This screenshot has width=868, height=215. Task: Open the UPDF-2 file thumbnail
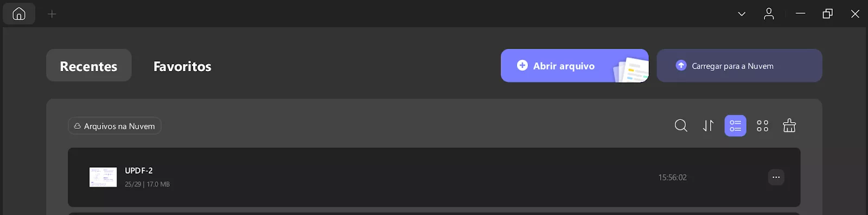[103, 177]
